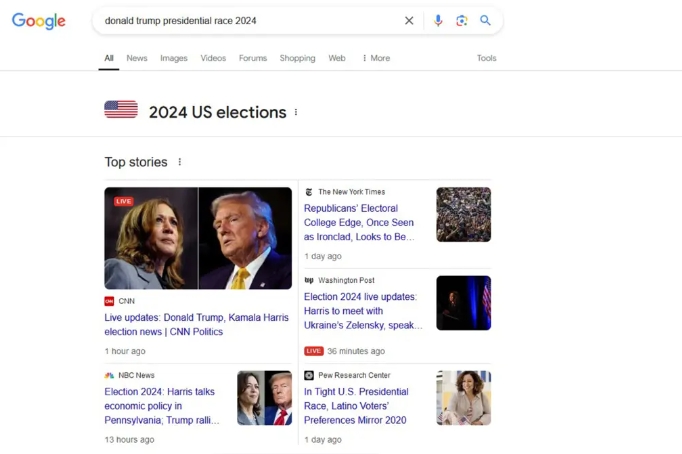This screenshot has width=682, height=454.
Task: Open the Shopping tab
Action: (x=297, y=58)
